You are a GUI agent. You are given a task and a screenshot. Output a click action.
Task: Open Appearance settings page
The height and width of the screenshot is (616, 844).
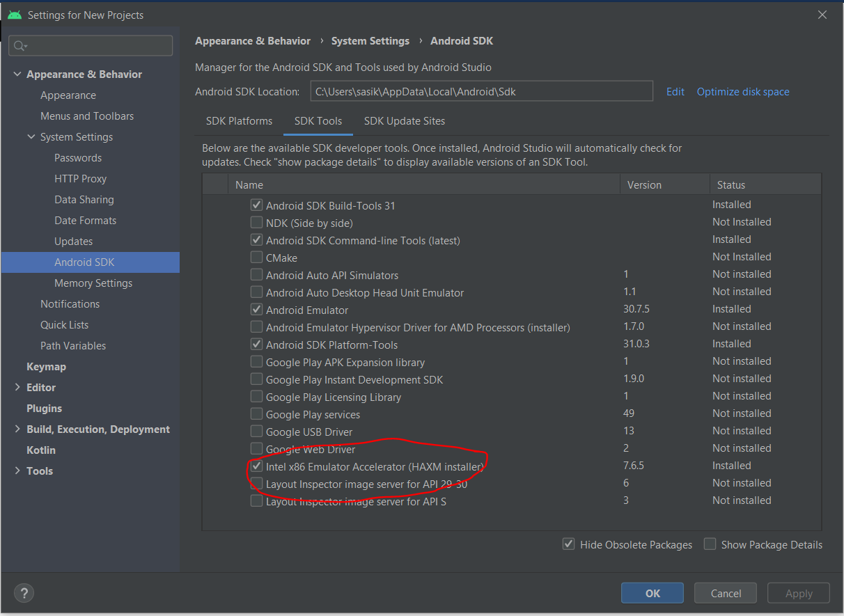coord(68,95)
